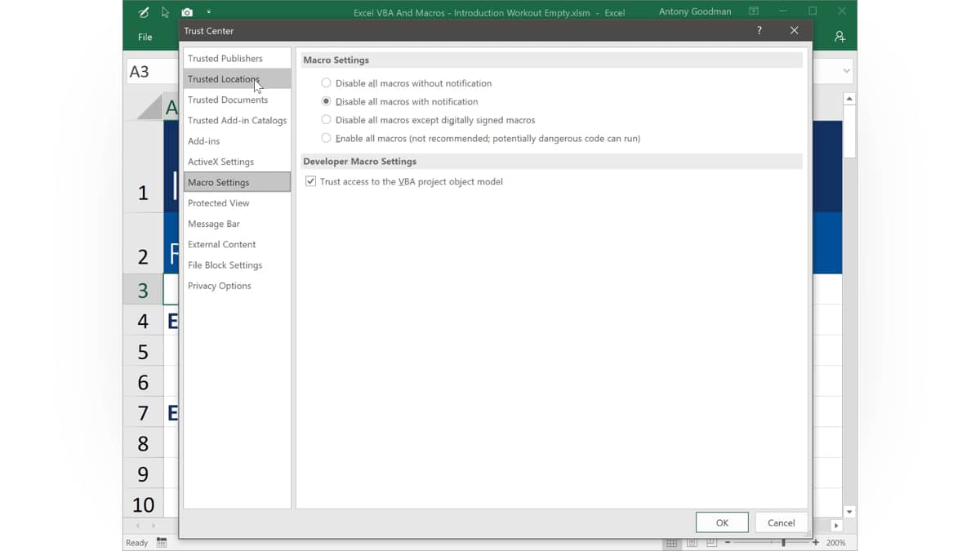Expand the formula bar chevron
The height and width of the screenshot is (551, 980).
pyautogui.click(x=846, y=71)
